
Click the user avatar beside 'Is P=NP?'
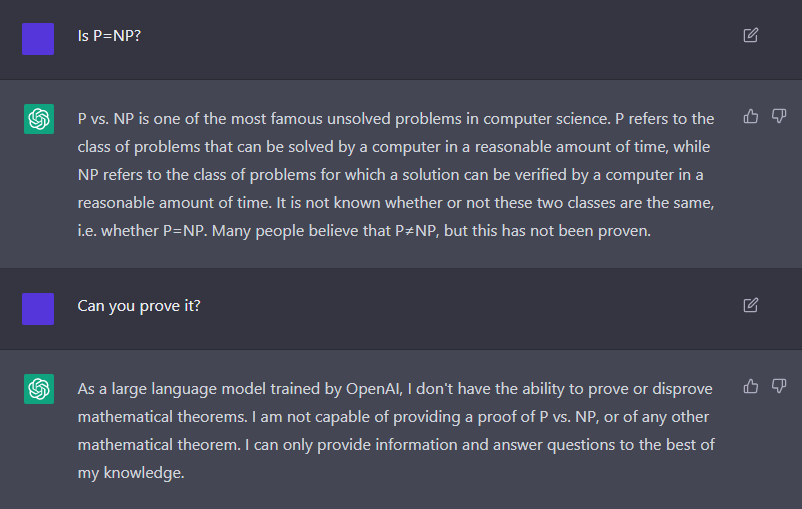(38, 39)
